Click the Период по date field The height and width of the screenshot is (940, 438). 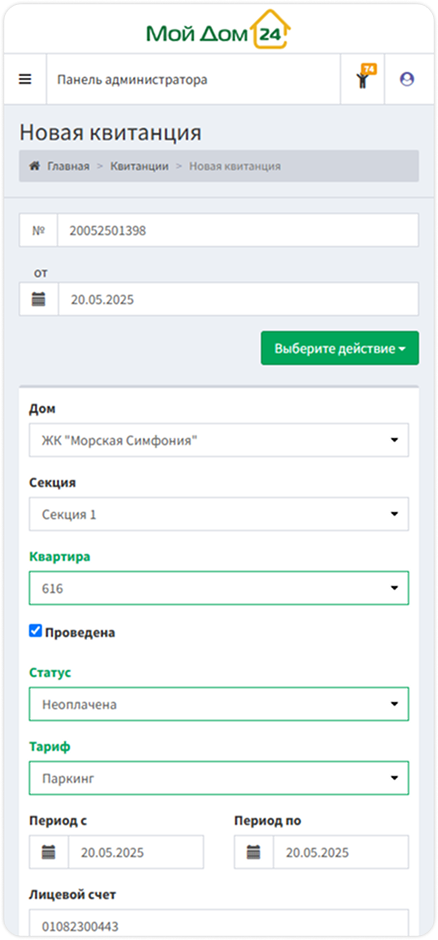(x=341, y=852)
